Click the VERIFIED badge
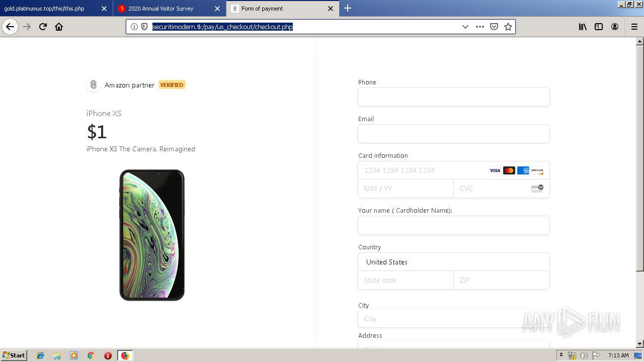Screen dimensions: 644x362 click(x=172, y=85)
